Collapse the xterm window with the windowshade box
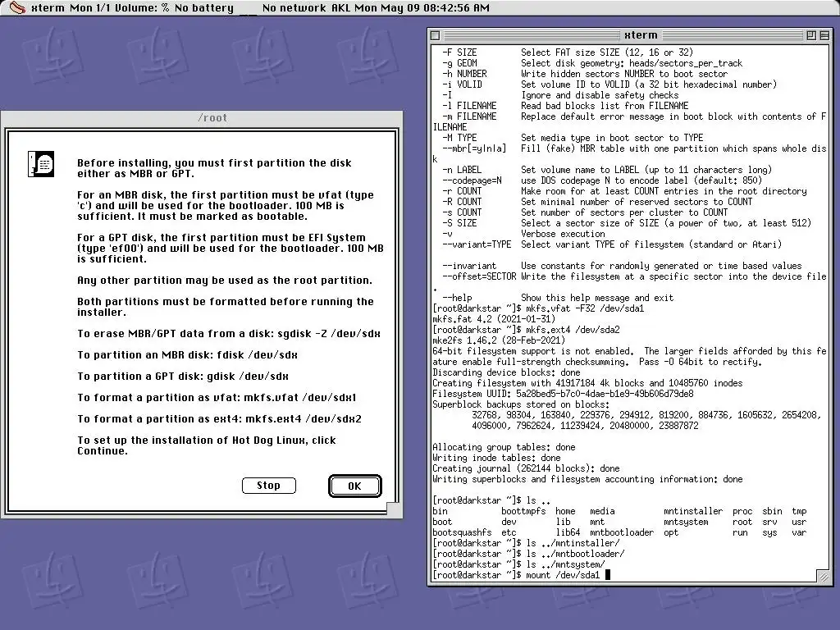The height and width of the screenshot is (630, 840). coord(824,35)
